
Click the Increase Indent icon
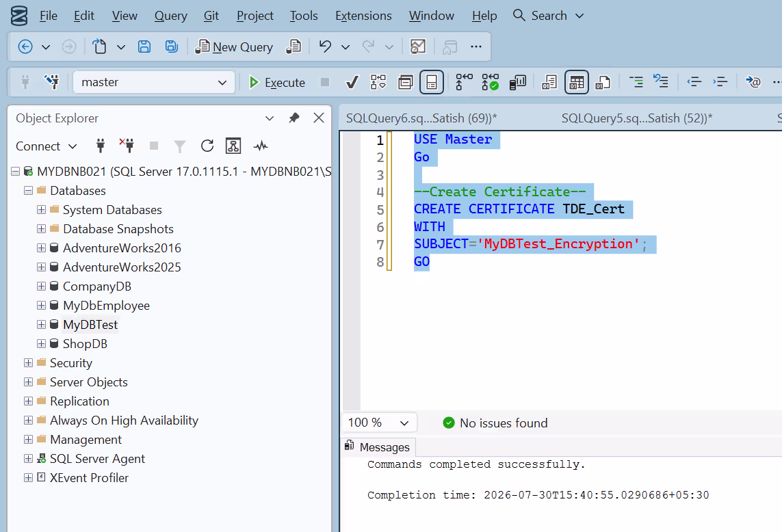(x=720, y=82)
